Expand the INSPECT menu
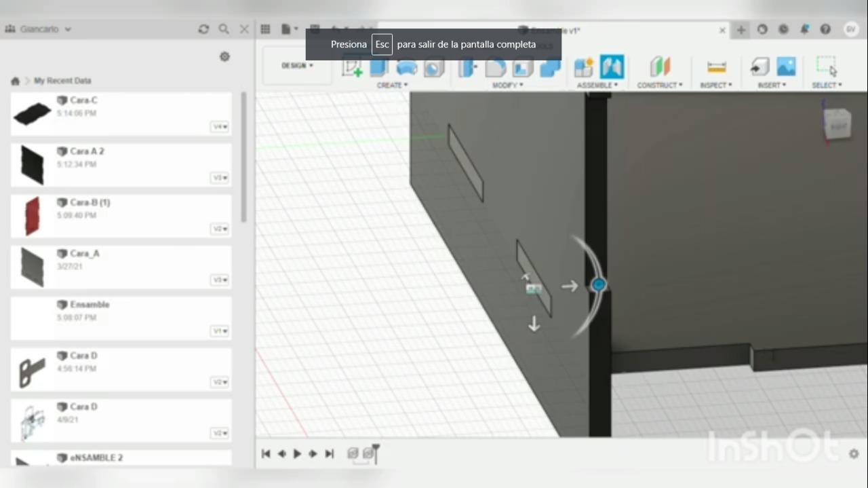 pyautogui.click(x=716, y=86)
